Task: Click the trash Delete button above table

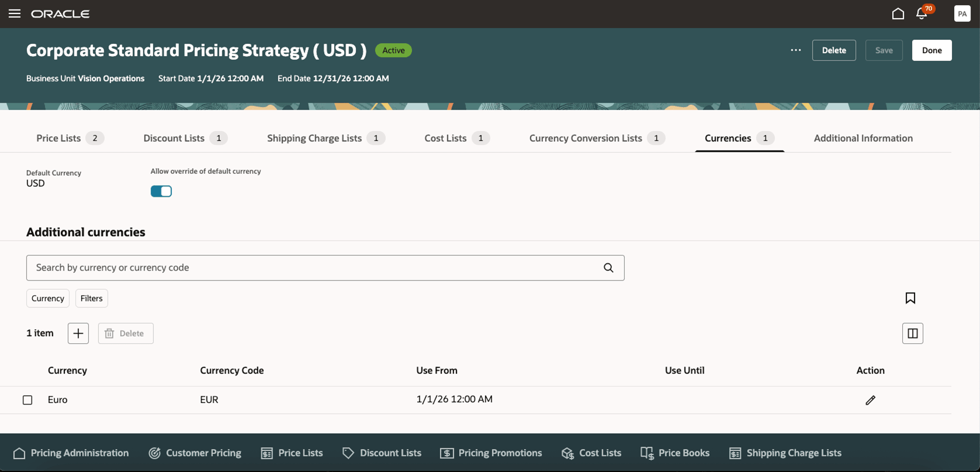Action: point(126,333)
